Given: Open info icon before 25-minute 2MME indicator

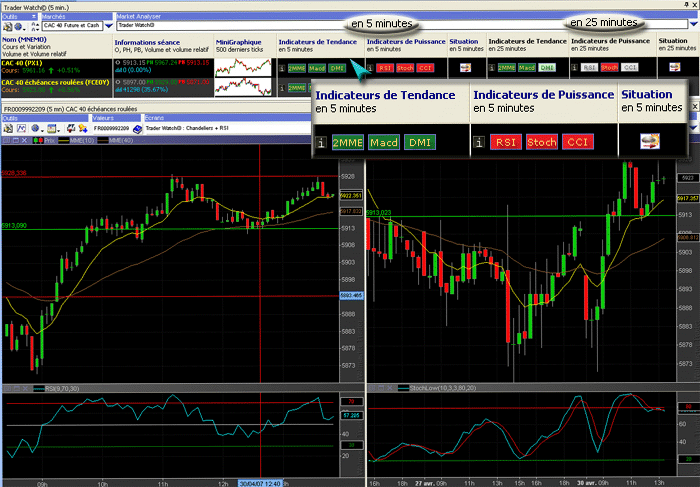Looking at the screenshot, I should [x=492, y=68].
